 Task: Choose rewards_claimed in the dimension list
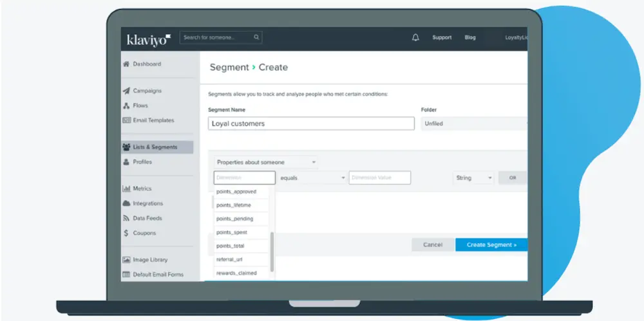coord(236,273)
